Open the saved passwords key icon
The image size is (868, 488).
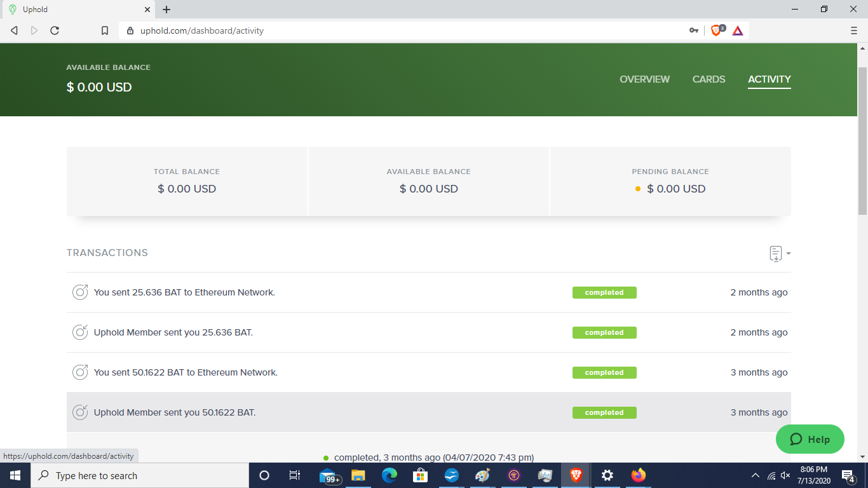pyautogui.click(x=694, y=30)
